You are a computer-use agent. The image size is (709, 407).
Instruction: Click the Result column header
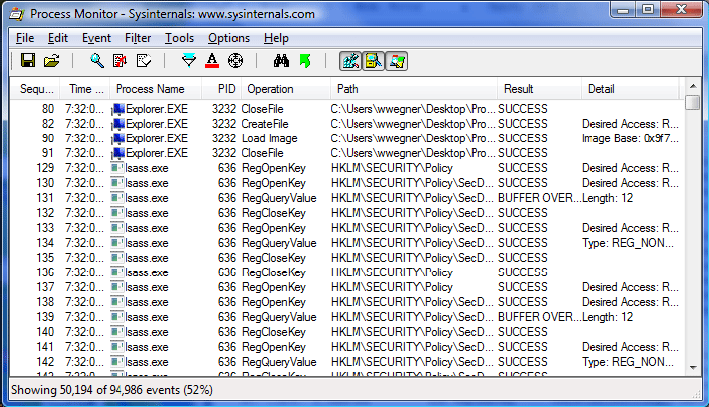tap(539, 89)
